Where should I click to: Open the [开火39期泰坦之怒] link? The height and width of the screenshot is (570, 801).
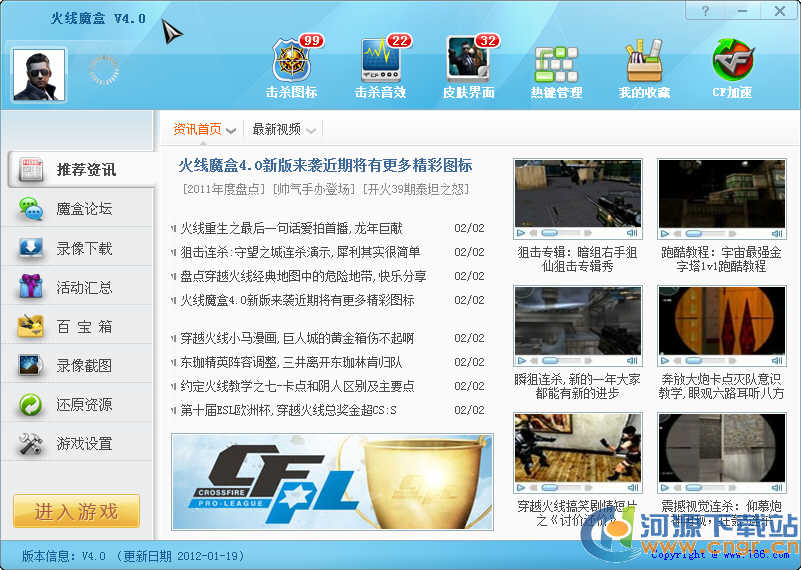point(416,189)
